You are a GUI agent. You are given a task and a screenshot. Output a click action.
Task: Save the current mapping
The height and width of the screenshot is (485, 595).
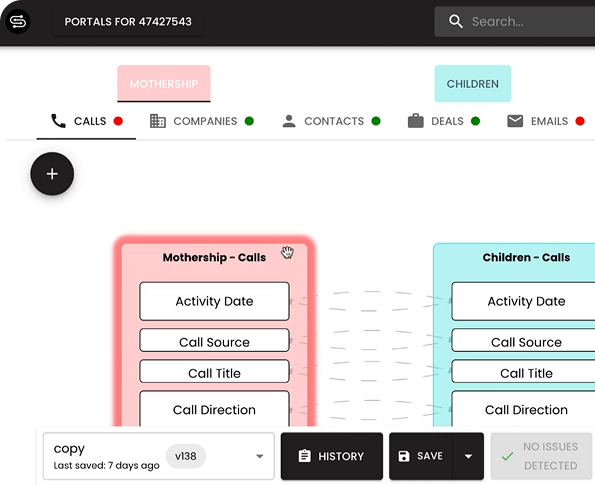(x=421, y=456)
